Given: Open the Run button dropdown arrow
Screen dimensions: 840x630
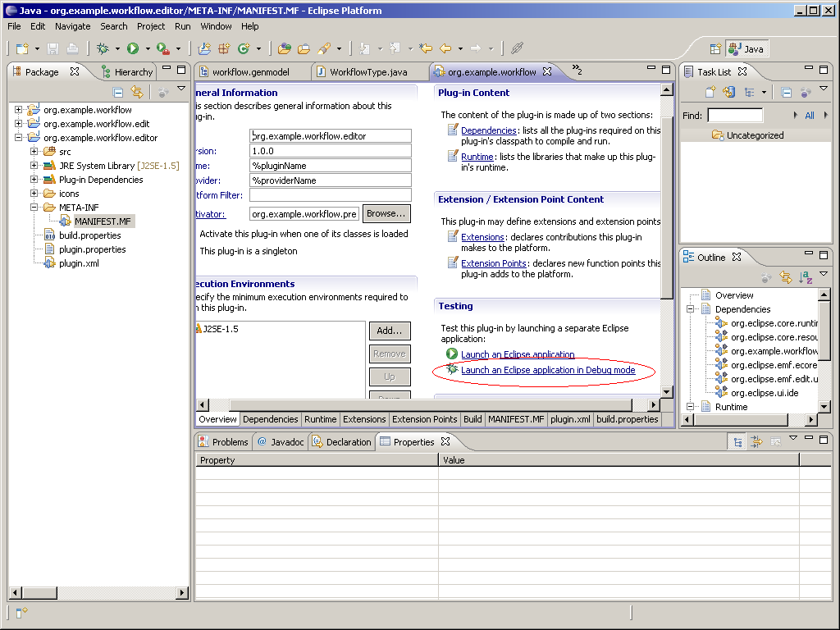Looking at the screenshot, I should 148,49.
